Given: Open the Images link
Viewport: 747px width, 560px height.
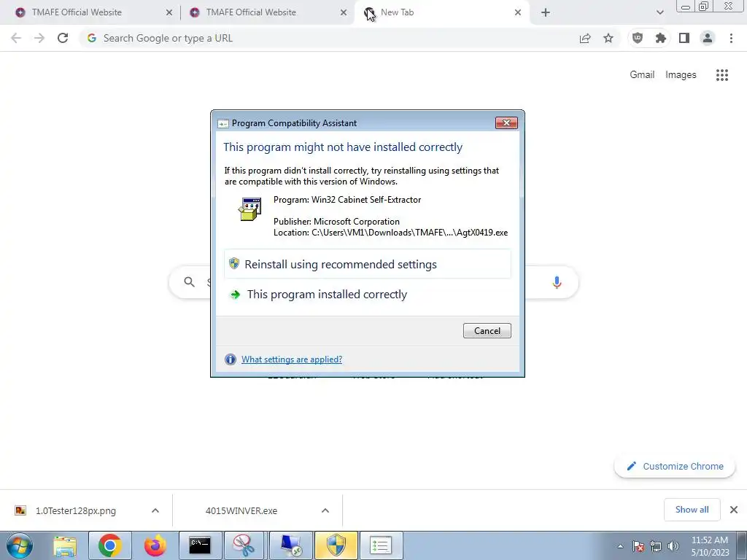Looking at the screenshot, I should (681, 75).
